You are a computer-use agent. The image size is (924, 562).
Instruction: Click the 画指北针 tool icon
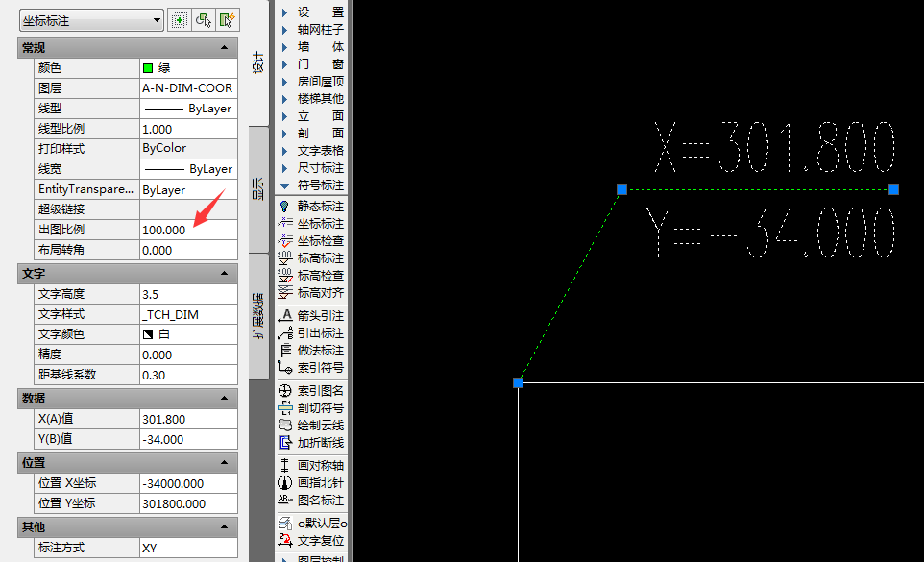(284, 482)
